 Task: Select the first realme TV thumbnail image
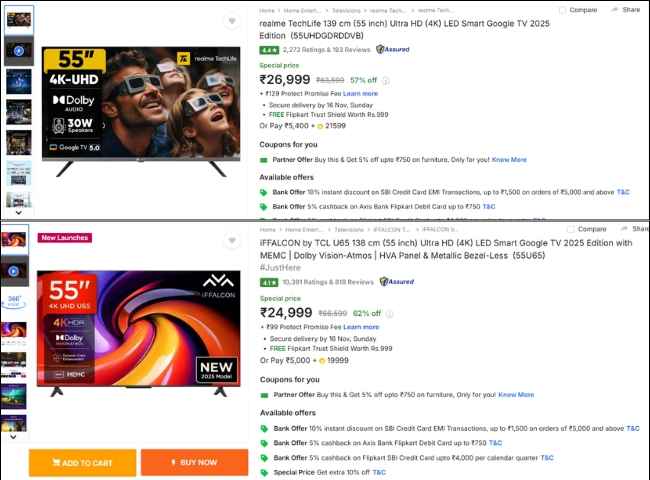19,18
